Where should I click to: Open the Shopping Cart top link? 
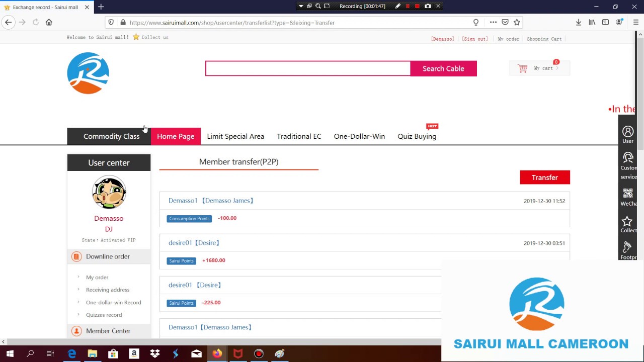click(544, 39)
